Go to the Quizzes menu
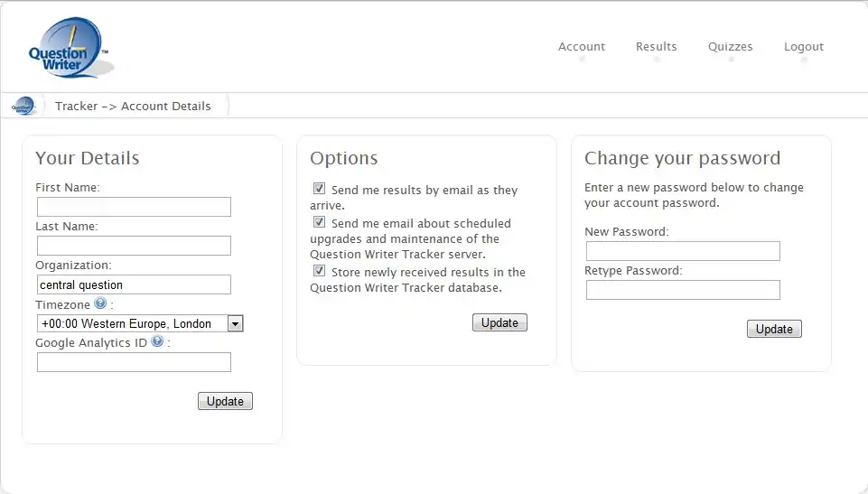The width and height of the screenshot is (868, 494). point(730,47)
